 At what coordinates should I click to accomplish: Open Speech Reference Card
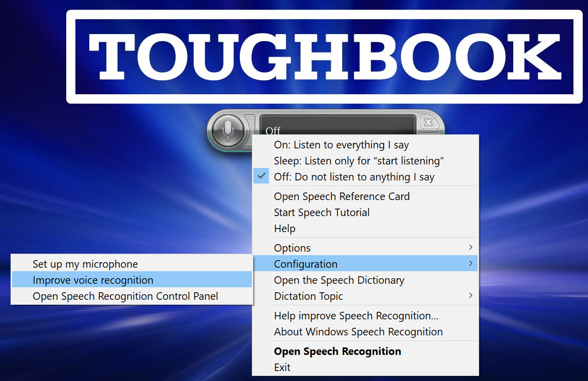[365, 197]
